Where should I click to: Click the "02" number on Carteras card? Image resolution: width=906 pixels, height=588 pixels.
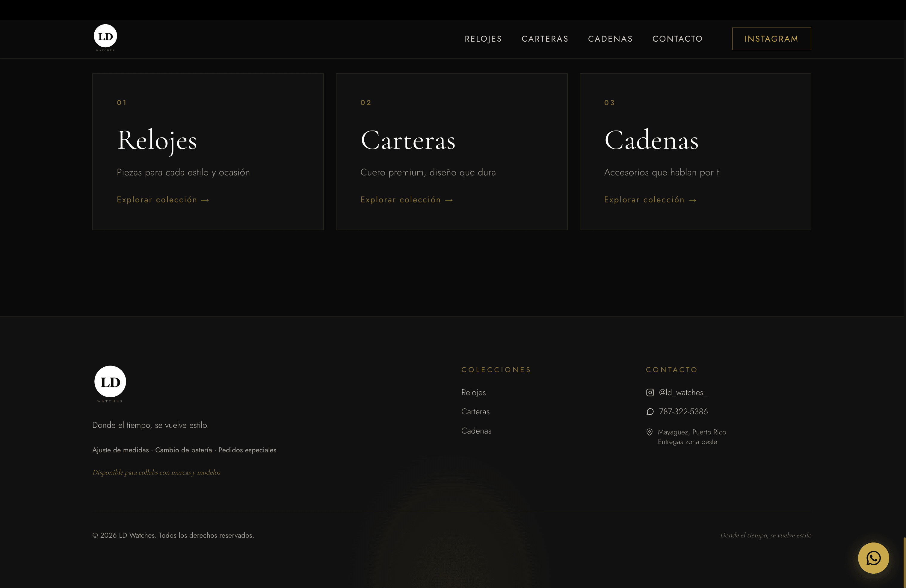366,103
